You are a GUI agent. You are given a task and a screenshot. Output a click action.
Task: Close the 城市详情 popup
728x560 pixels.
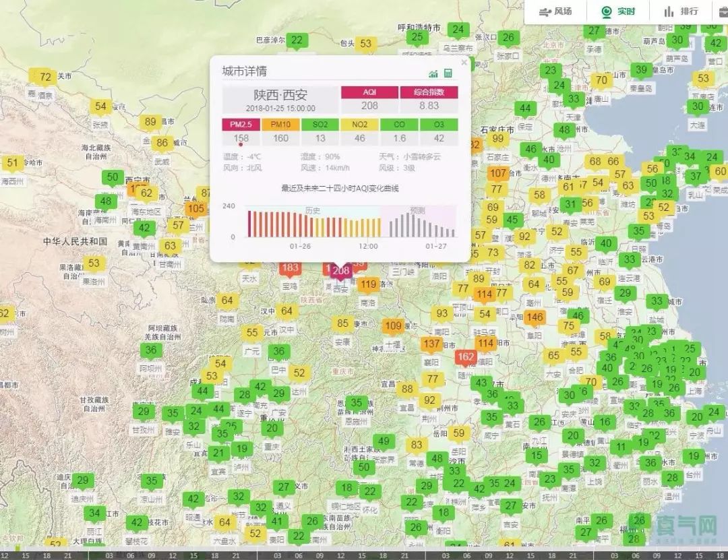(x=464, y=62)
